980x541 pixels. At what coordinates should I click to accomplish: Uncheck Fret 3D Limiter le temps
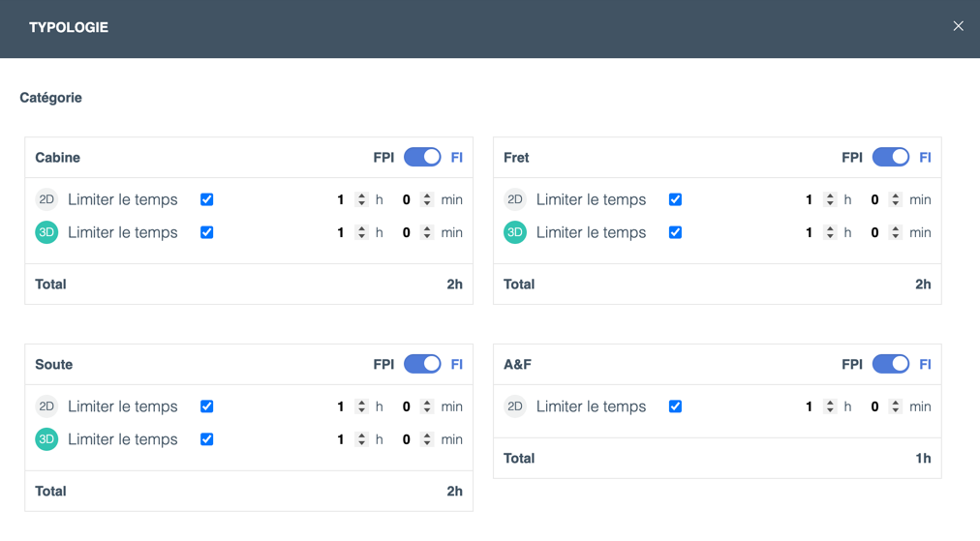coord(675,232)
